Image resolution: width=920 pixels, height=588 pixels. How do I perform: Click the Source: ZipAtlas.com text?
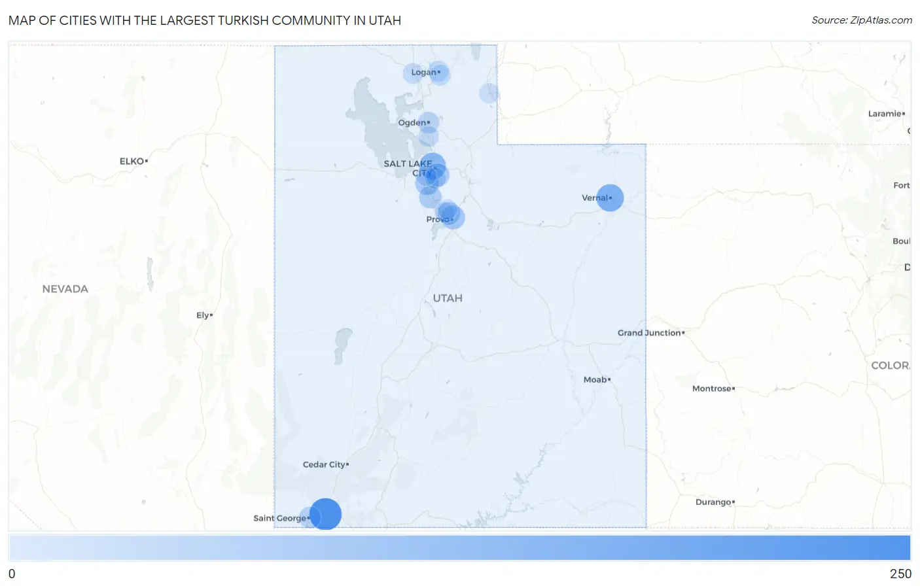point(862,20)
